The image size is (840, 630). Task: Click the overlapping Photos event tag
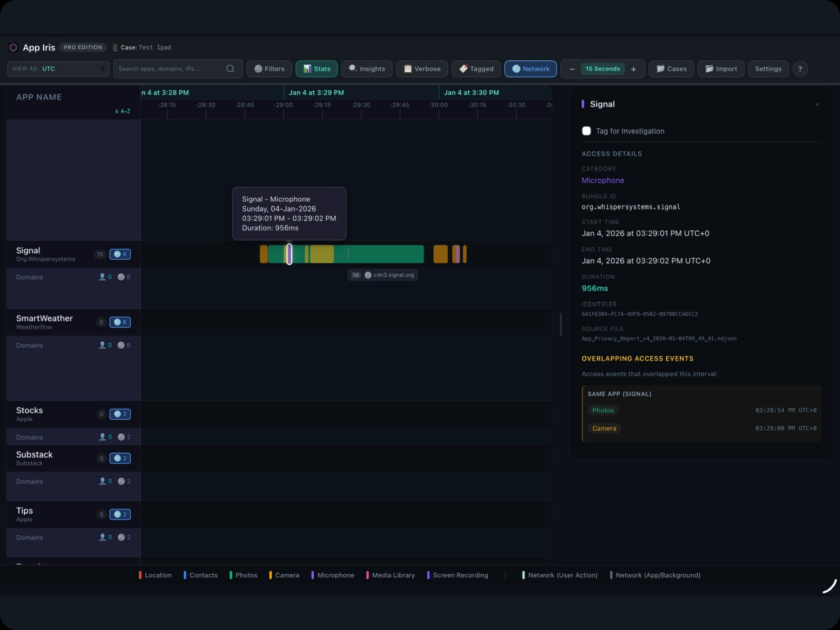[x=603, y=410]
